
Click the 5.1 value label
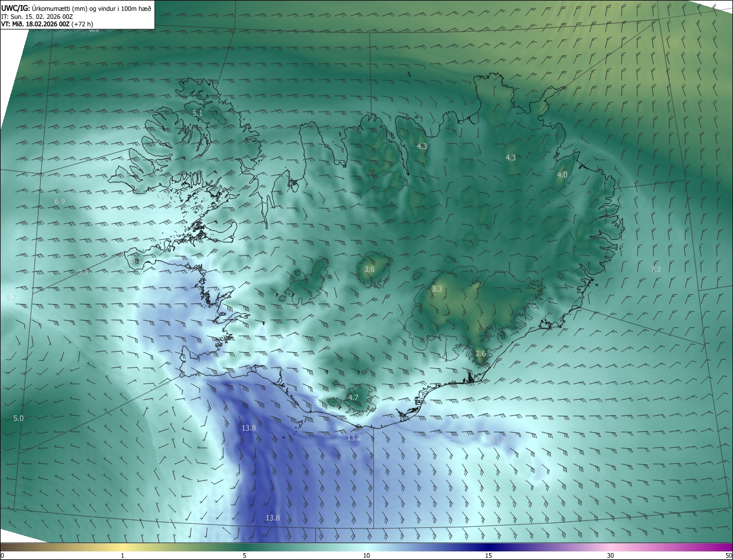198,113
